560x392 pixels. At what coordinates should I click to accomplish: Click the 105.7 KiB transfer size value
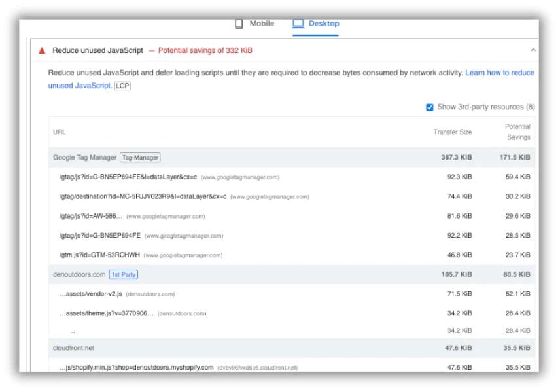point(457,274)
